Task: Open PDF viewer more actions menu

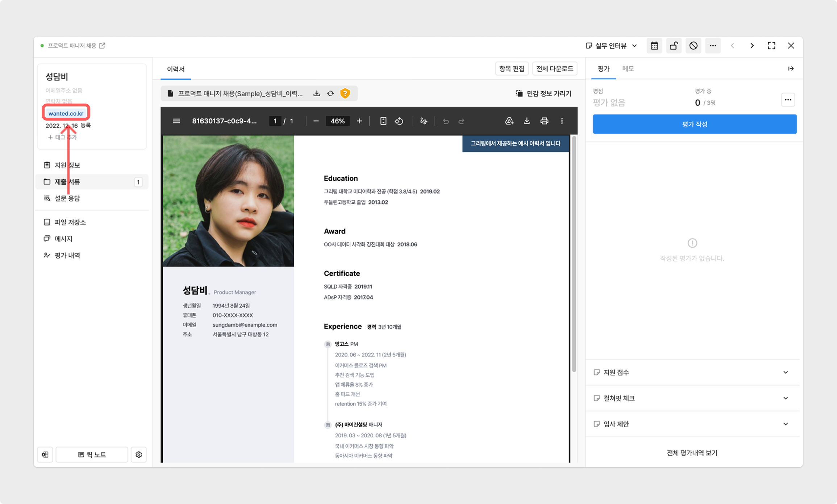Action: click(562, 121)
